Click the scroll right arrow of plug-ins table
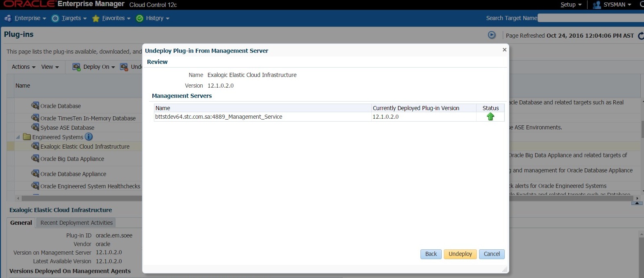644x278 pixels. (x=637, y=198)
